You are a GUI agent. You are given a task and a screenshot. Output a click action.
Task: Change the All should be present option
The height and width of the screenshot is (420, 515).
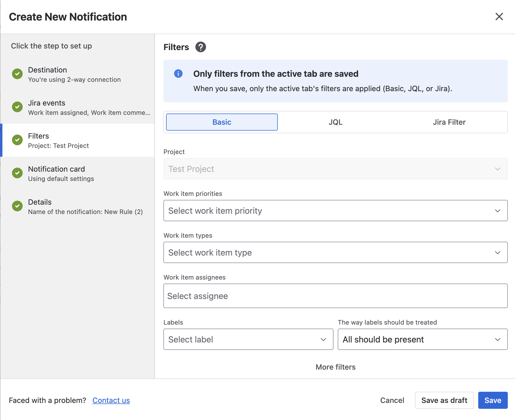[423, 339]
